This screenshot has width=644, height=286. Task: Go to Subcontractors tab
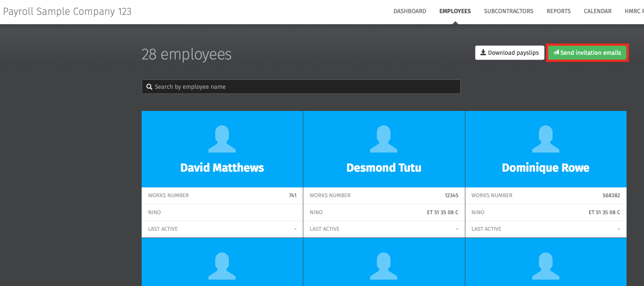pyautogui.click(x=509, y=11)
